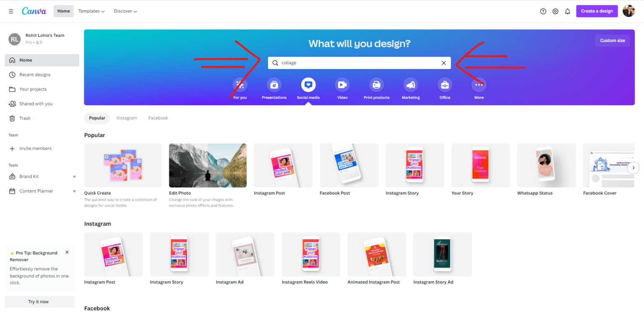Open the notifications bell
Screen dimensions: 644x313
coord(567,11)
